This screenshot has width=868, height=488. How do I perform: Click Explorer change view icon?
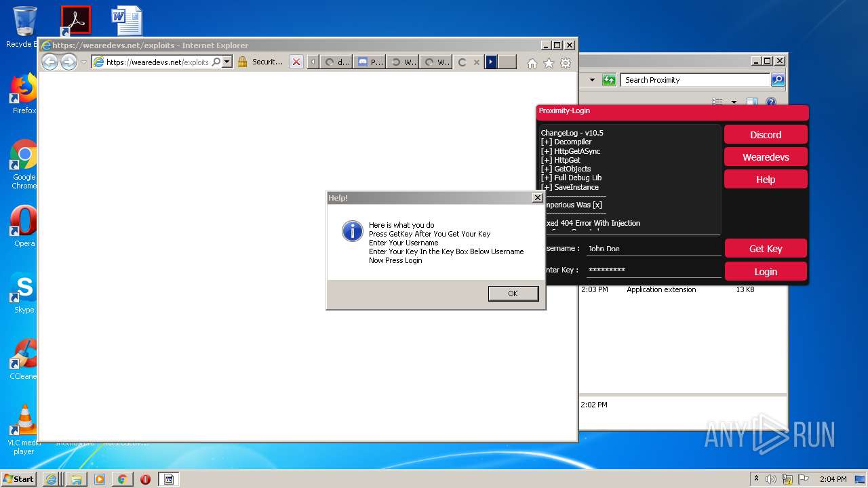point(717,102)
